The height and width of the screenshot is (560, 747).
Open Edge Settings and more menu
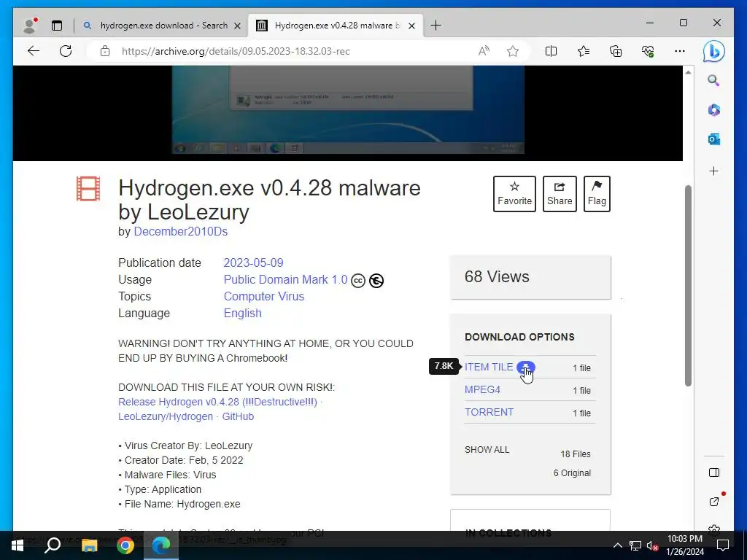click(680, 51)
